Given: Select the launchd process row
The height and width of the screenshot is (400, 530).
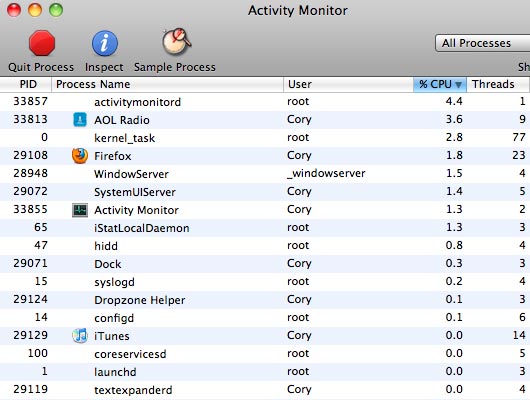Looking at the screenshot, I should pos(265,372).
